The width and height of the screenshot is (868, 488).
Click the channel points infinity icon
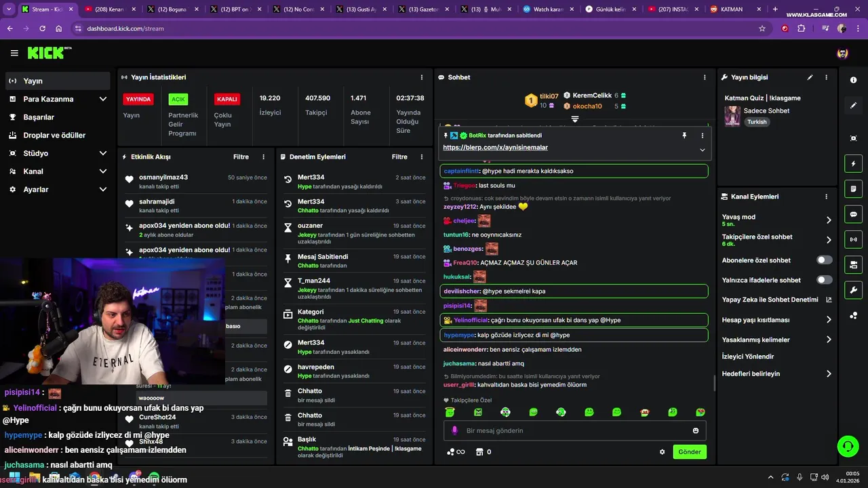[x=456, y=452]
